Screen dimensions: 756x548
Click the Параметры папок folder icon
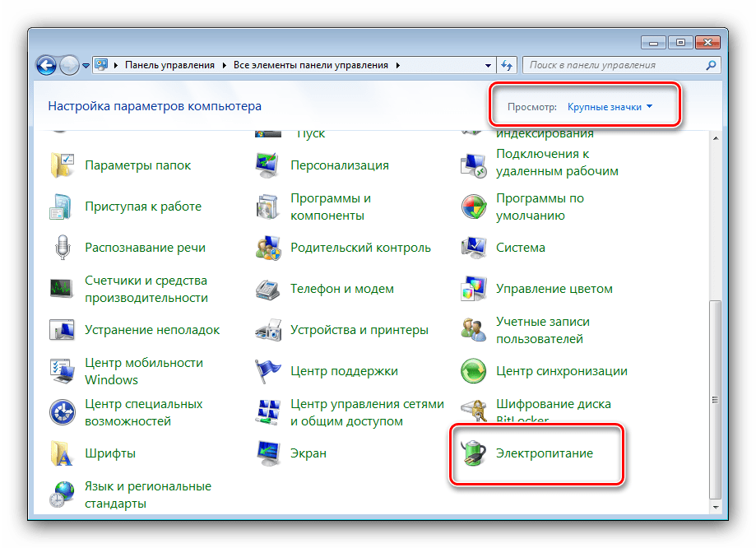pos(63,165)
